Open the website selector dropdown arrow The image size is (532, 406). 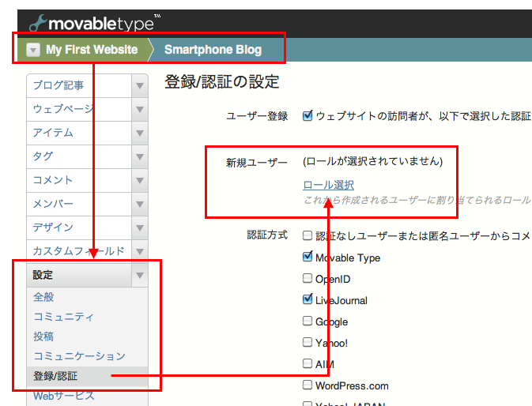[33, 50]
